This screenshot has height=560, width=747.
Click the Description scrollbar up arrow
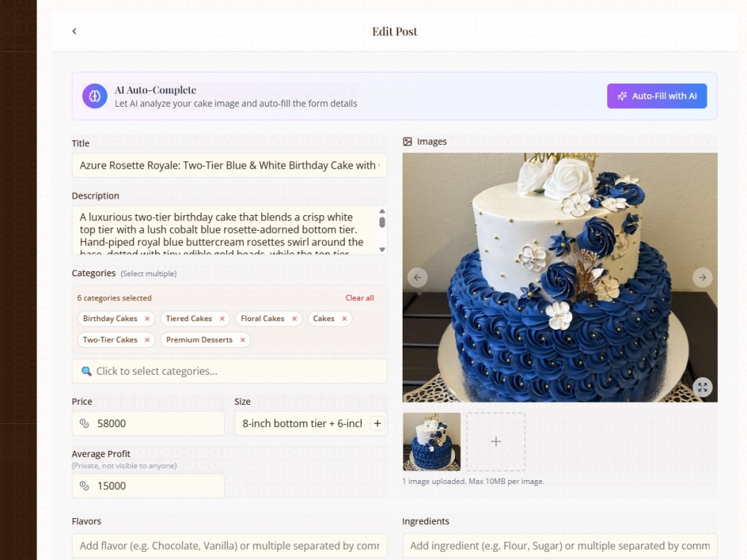[382, 211]
